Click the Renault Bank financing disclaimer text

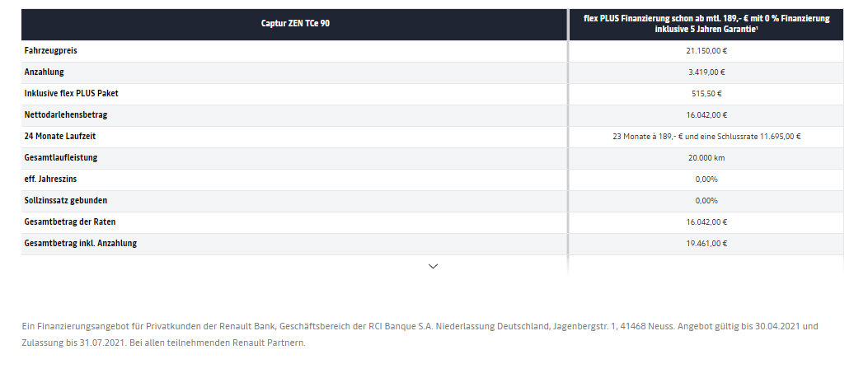(x=420, y=334)
